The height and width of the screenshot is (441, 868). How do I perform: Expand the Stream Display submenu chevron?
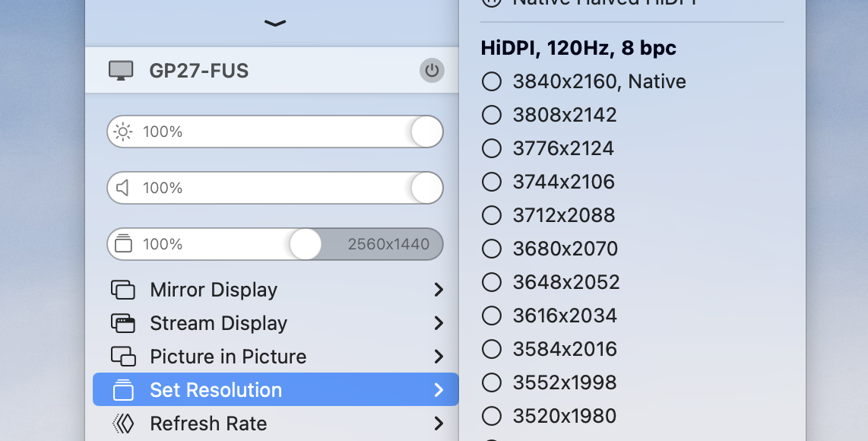[x=439, y=323]
